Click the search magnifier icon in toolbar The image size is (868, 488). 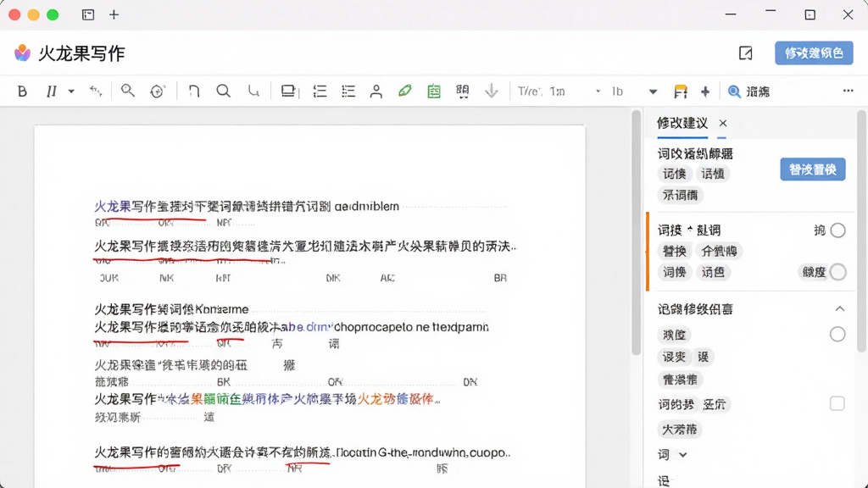tap(224, 91)
